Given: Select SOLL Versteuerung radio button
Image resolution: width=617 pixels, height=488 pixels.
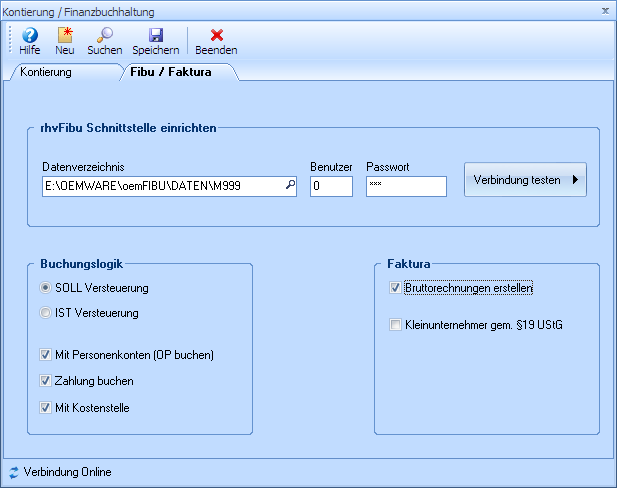Looking at the screenshot, I should (46, 288).
